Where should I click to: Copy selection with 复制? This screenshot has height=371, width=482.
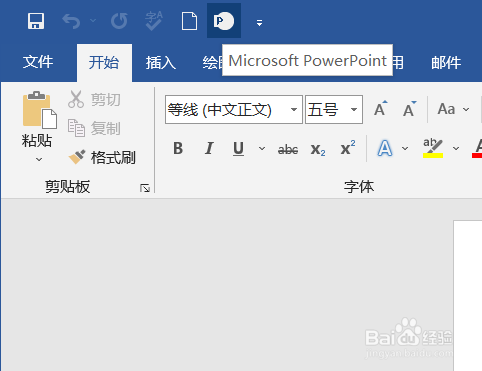coord(94,128)
